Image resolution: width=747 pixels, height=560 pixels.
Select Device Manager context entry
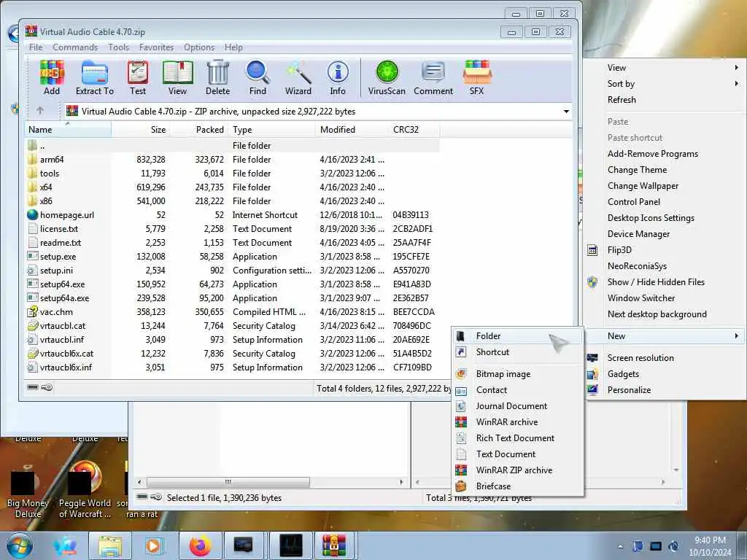665,234
